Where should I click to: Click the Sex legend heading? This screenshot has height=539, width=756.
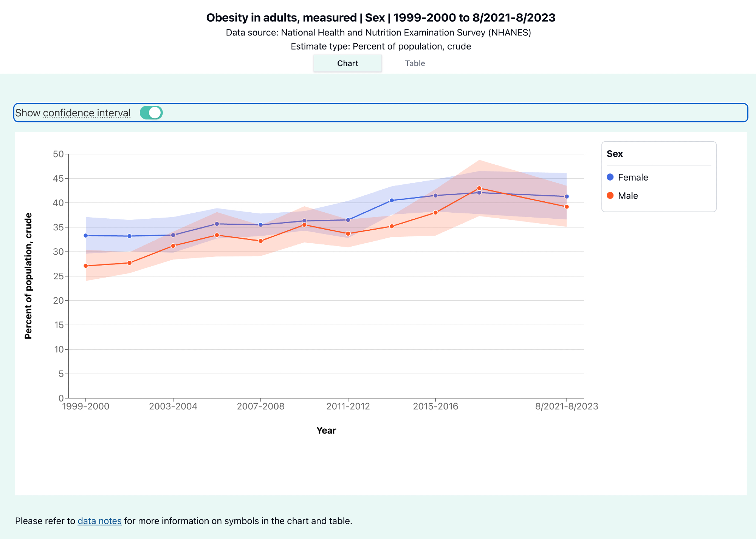point(615,154)
